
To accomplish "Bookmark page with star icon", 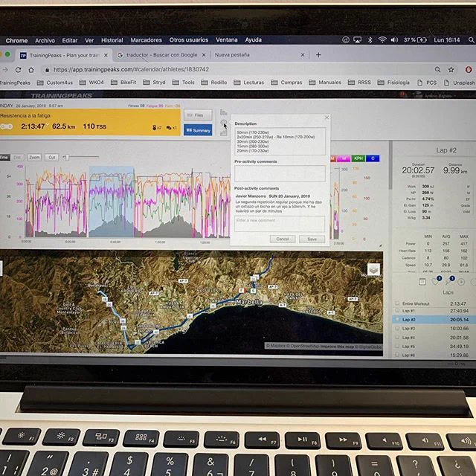I will click(451, 70).
